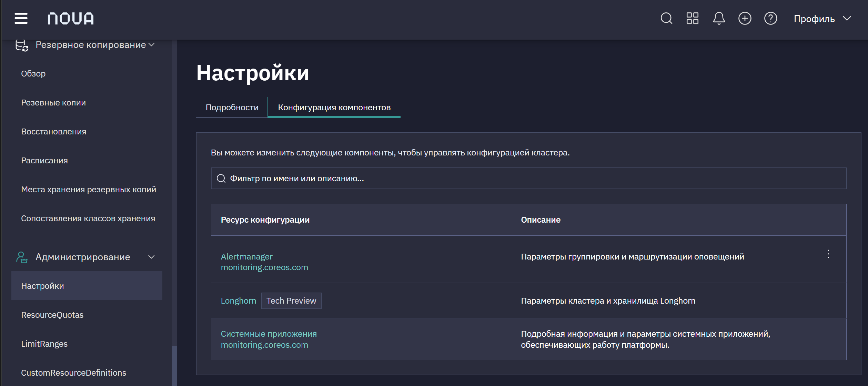This screenshot has height=386, width=868.
Task: Open Alertmanager row kebab menu
Action: pos(828,254)
